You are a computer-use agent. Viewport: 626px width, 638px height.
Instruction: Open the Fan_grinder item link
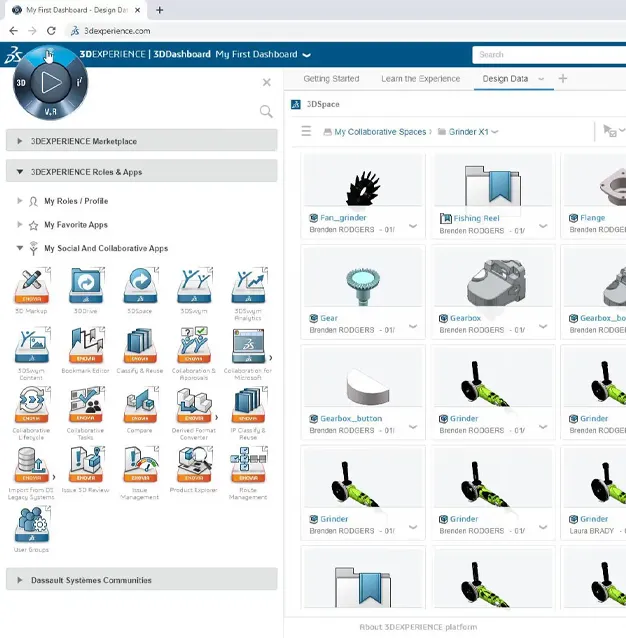pyautogui.click(x=343, y=218)
